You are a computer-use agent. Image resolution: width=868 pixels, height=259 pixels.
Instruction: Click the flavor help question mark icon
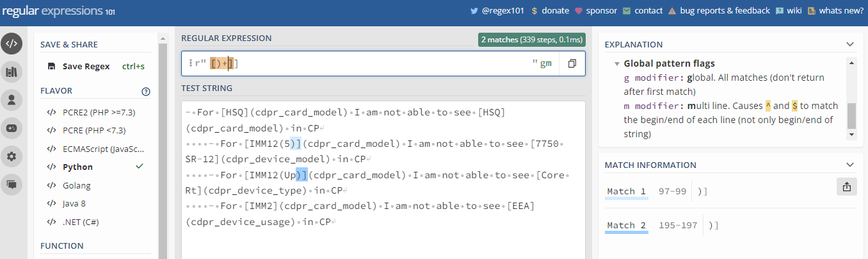click(x=146, y=91)
